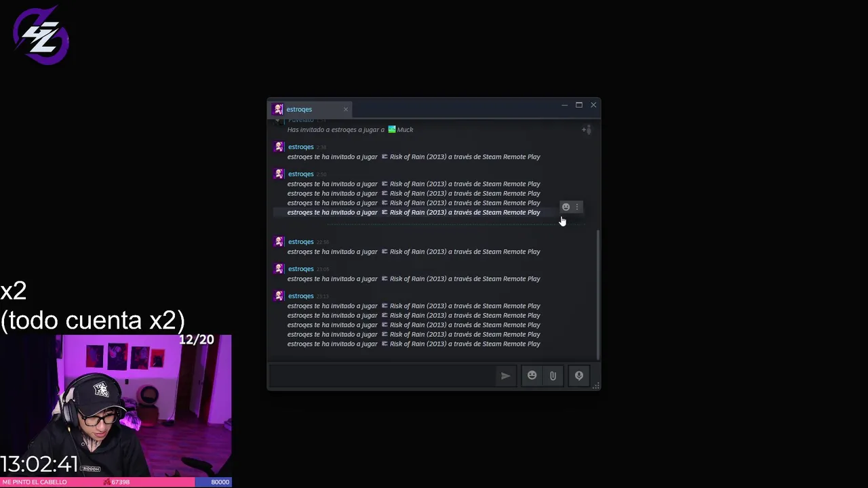
Task: Open the estroqes profile from the 23:13 username
Action: coord(300,296)
